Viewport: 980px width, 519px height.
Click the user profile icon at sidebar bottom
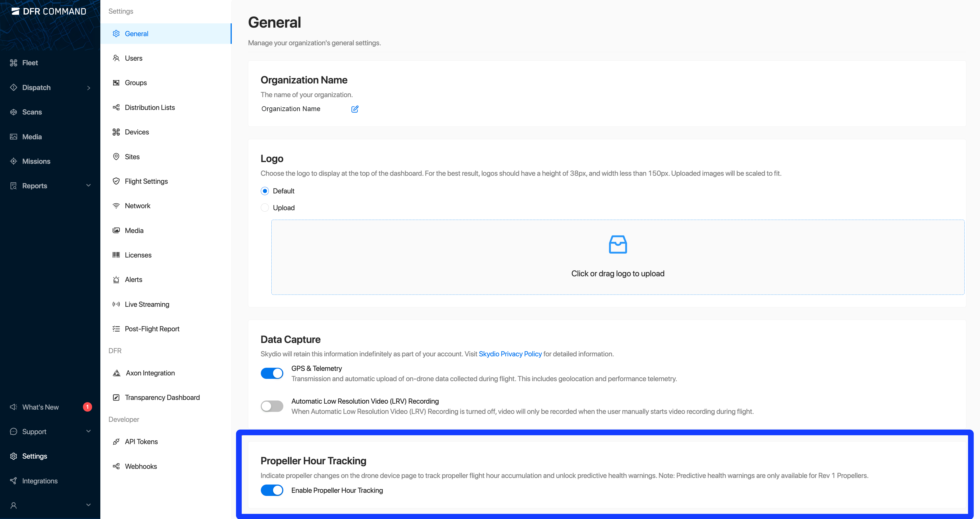point(14,505)
